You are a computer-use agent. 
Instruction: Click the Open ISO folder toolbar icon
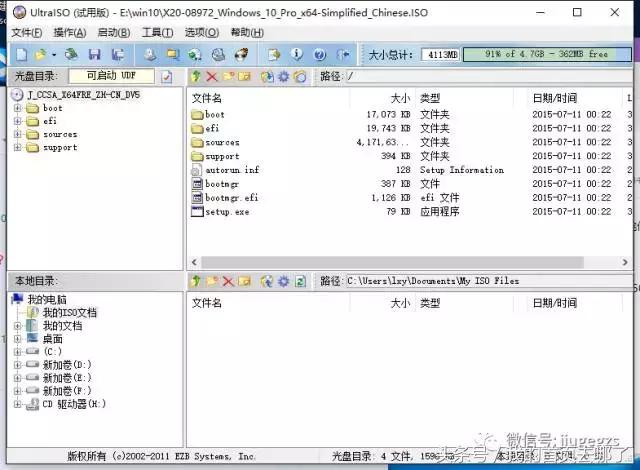coord(41,54)
